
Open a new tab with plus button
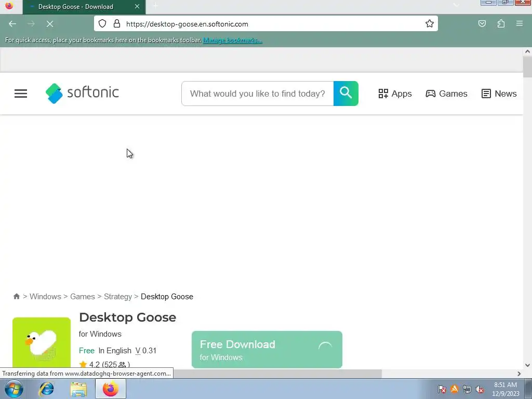155,6
